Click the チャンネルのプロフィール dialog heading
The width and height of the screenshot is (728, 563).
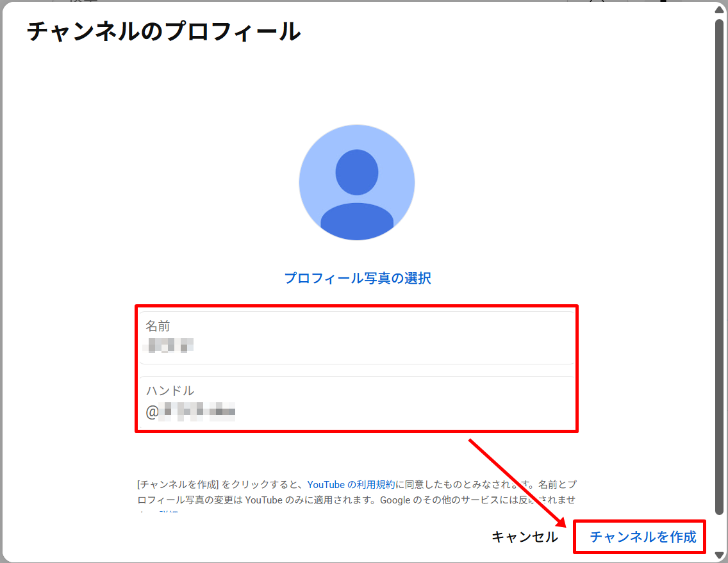tap(164, 31)
